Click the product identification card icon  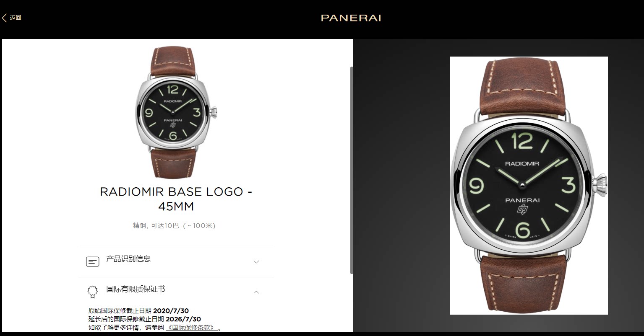[92, 262]
